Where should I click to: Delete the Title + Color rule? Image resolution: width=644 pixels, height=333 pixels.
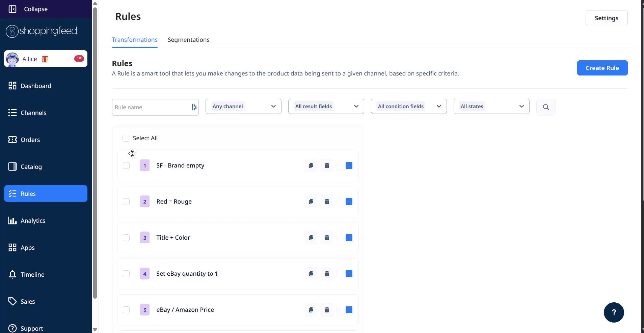327,238
